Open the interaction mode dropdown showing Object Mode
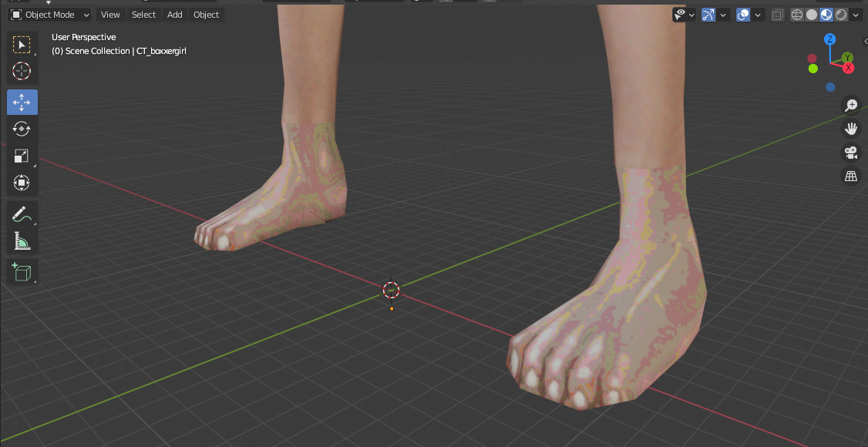868x447 pixels. click(49, 14)
